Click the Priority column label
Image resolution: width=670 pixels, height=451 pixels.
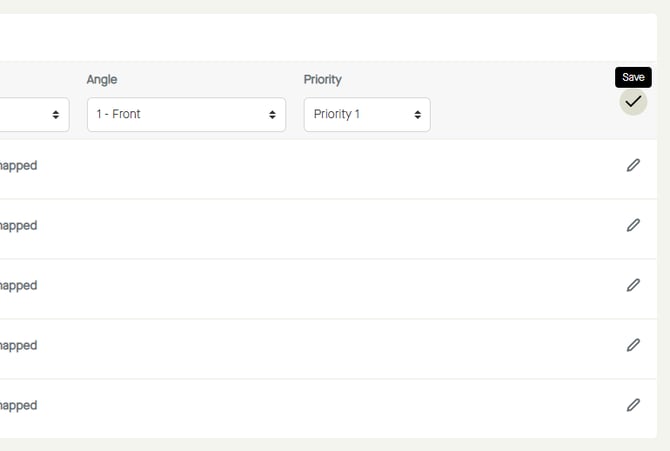pos(322,79)
